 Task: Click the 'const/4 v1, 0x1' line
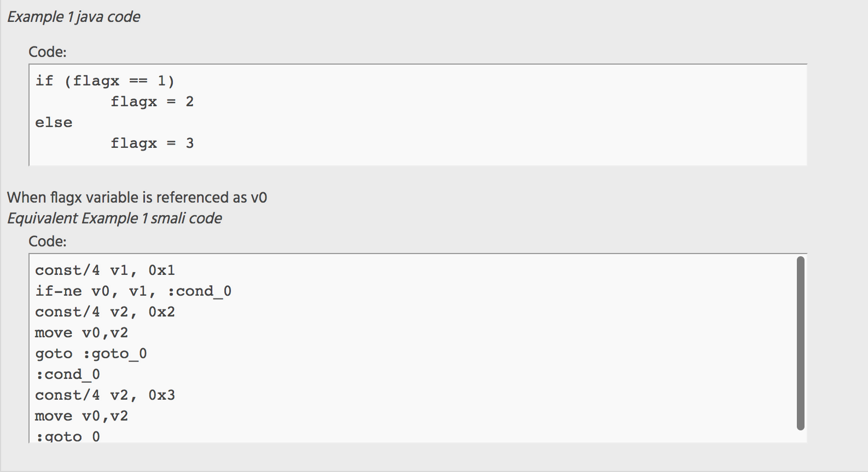105,270
